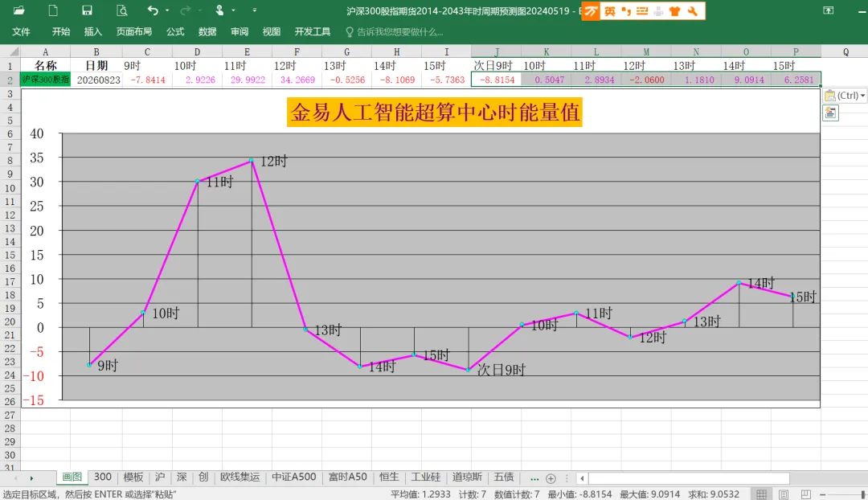Add a new sheet with plus icon

[551, 478]
